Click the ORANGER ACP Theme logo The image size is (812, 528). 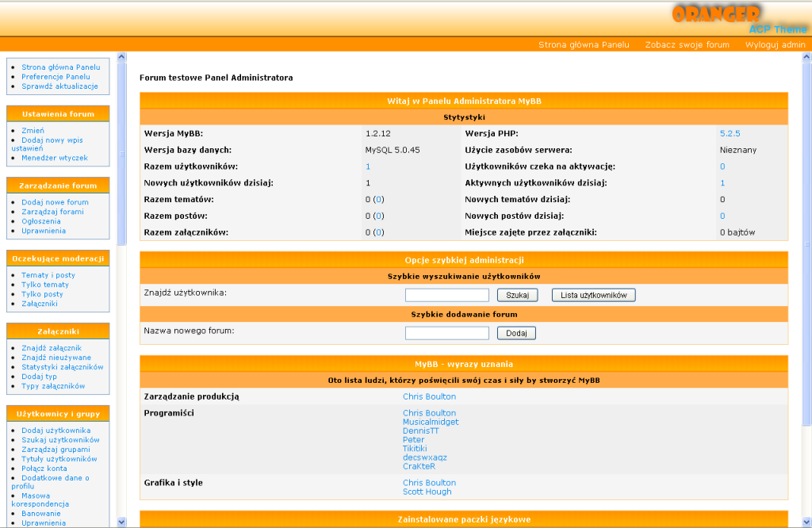pyautogui.click(x=737, y=19)
